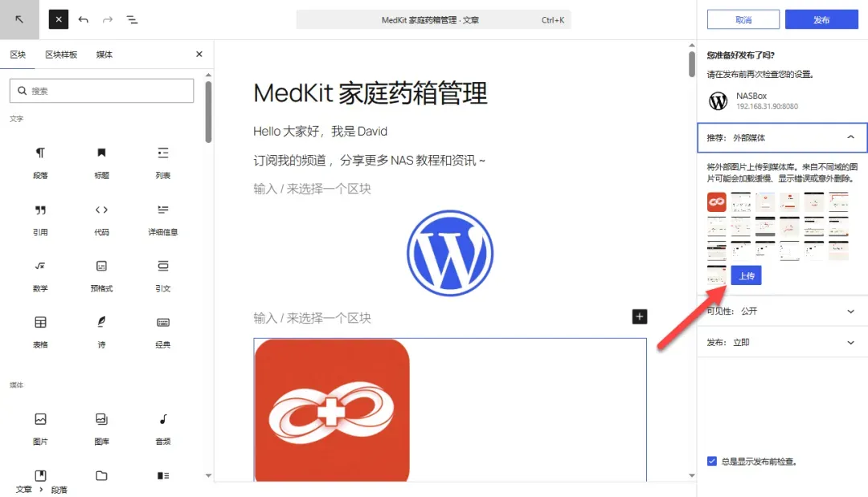The height and width of the screenshot is (497, 868).
Task: Add a List (列表) block
Action: pos(162,162)
